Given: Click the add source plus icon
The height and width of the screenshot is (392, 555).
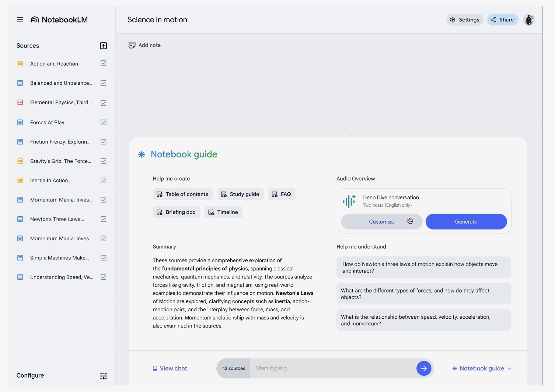Looking at the screenshot, I should (104, 46).
